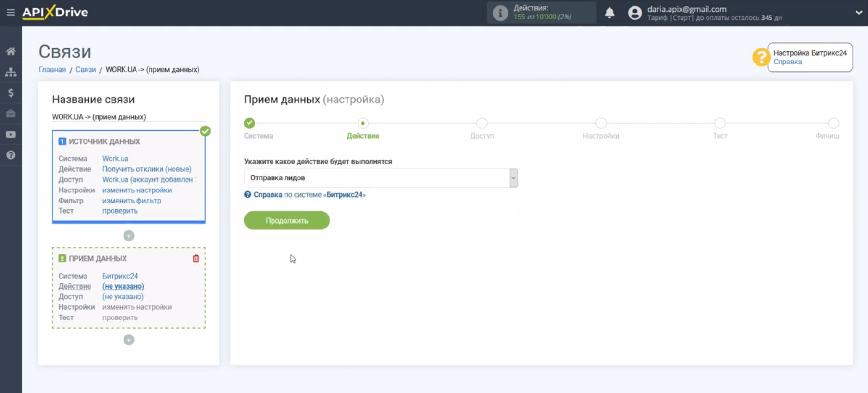Open the connections sitemap sidebar icon
This screenshot has height=393, width=868.
11,72
